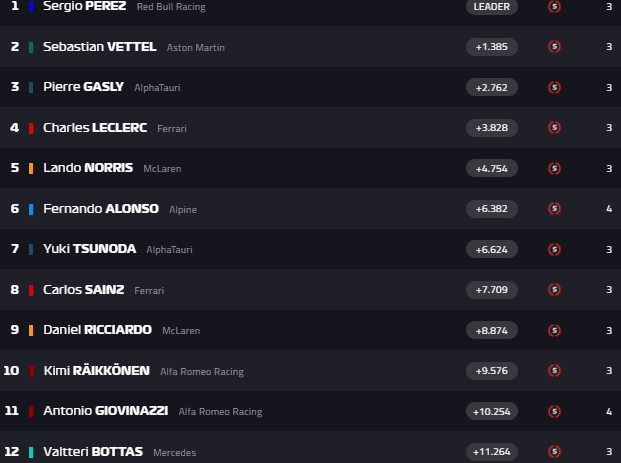Screen dimensions: 621x463
Task: Click the LEADER badge for Sergio Perez
Action: click(491, 6)
